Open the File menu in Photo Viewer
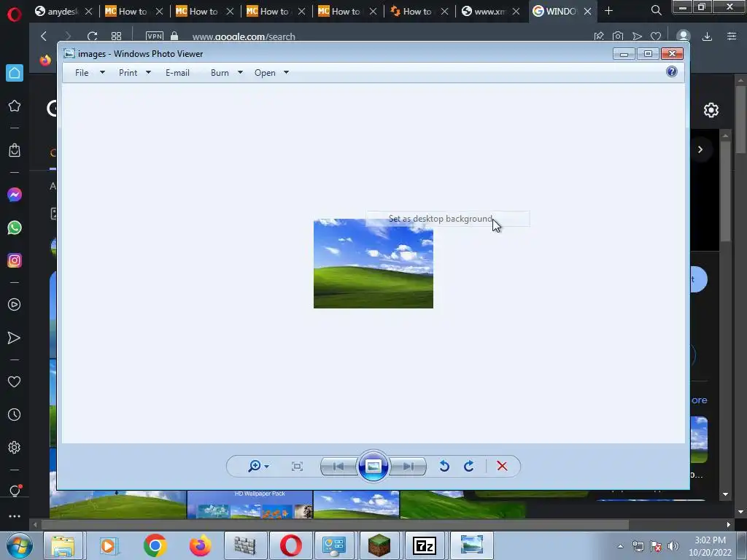Viewport: 747px width, 560px height. 82,73
